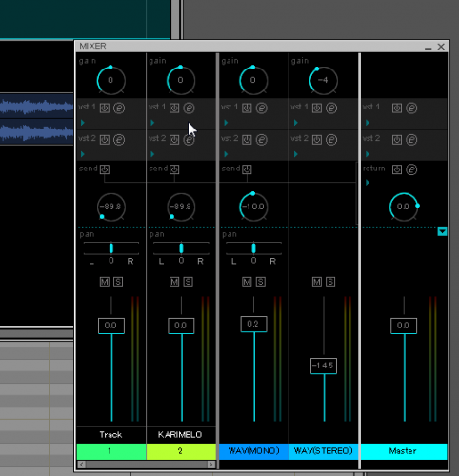Open vst 2 editor on Track 1 channel

pos(119,140)
